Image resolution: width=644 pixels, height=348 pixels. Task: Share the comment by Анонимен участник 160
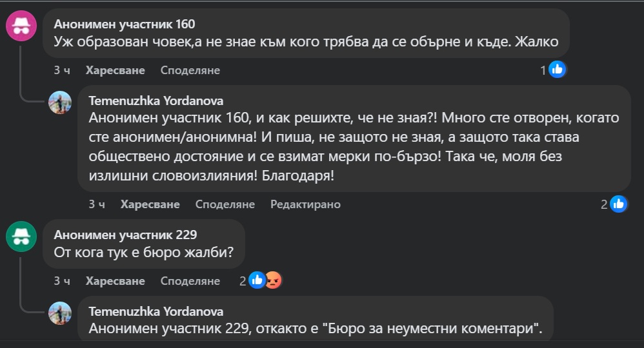pyautogui.click(x=190, y=70)
